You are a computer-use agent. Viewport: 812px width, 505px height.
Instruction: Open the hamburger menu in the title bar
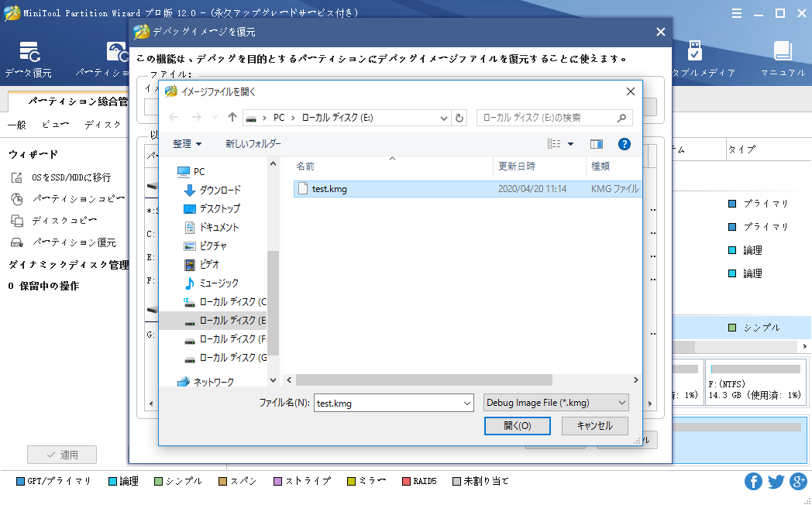tap(735, 12)
